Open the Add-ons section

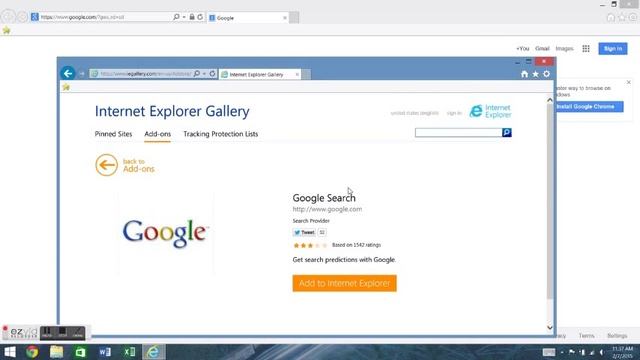[x=158, y=134]
